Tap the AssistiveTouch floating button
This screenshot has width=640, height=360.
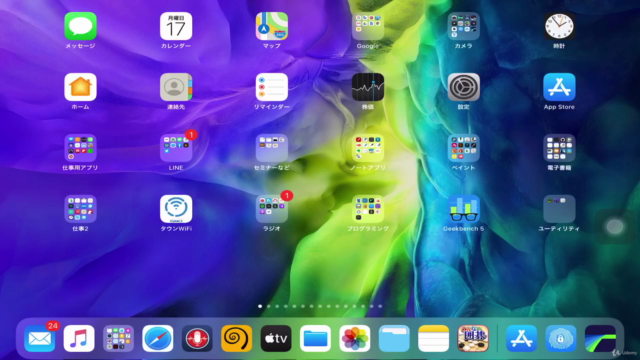tap(615, 227)
